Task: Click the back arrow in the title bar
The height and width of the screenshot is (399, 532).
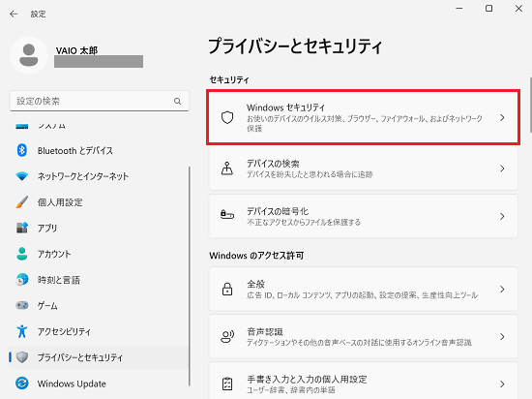Action: point(14,14)
